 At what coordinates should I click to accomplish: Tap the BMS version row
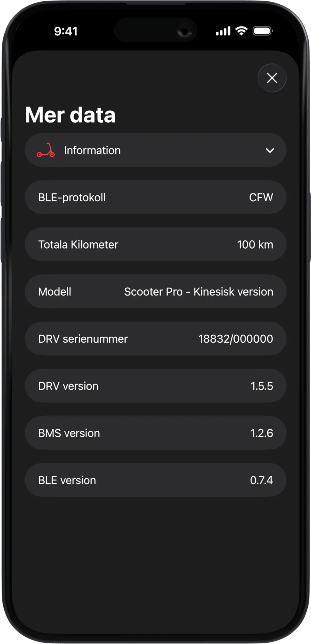tap(155, 433)
